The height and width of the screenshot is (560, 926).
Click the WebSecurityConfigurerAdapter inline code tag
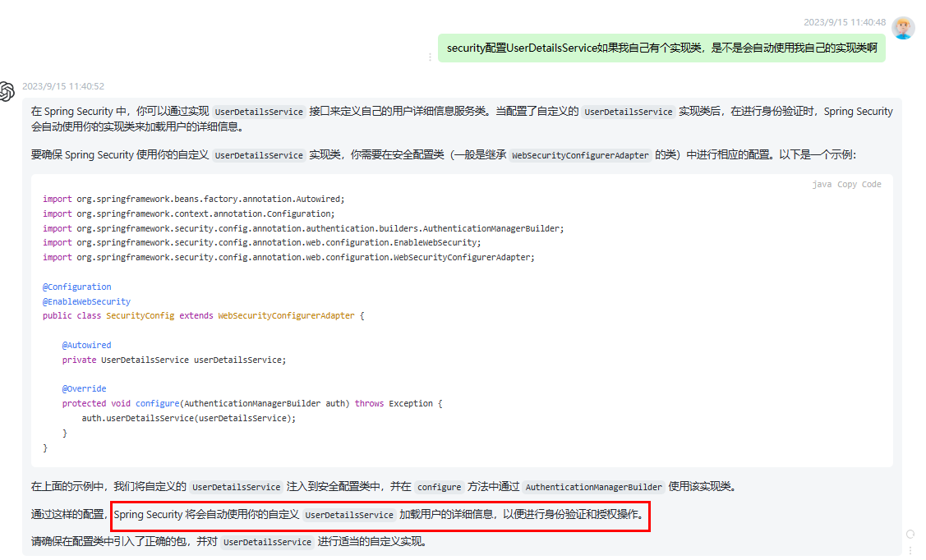(580, 155)
